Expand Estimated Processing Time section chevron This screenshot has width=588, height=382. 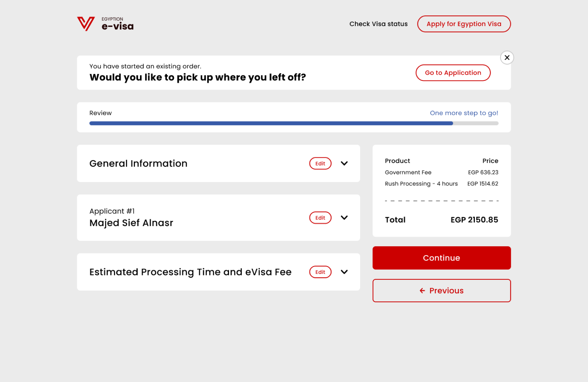coord(344,272)
